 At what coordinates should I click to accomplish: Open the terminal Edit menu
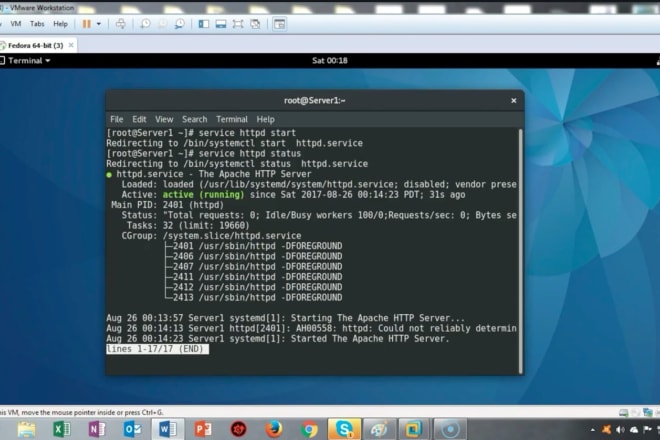point(139,119)
